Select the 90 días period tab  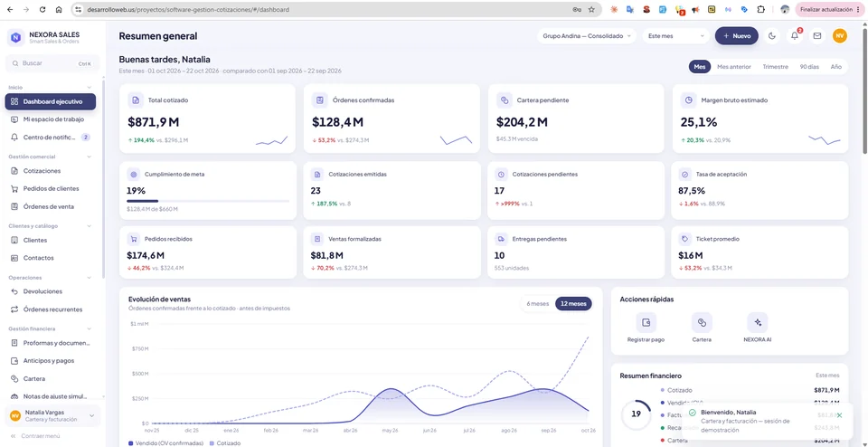click(808, 66)
